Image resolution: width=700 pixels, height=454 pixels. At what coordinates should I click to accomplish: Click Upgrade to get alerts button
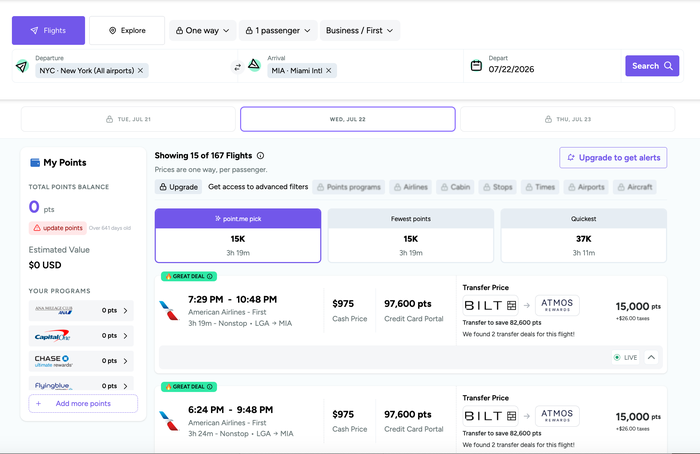(x=613, y=158)
